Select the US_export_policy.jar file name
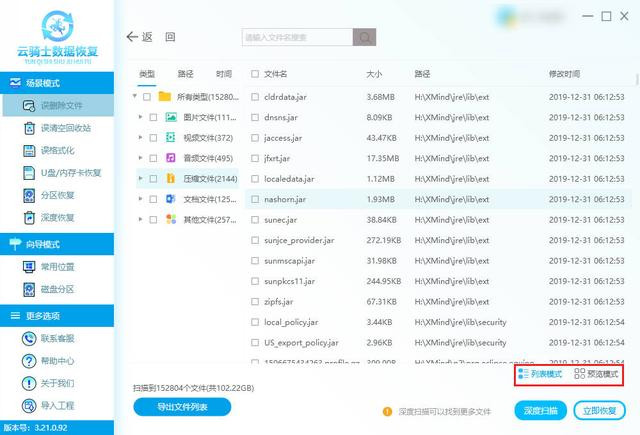The image size is (640, 435). click(301, 343)
